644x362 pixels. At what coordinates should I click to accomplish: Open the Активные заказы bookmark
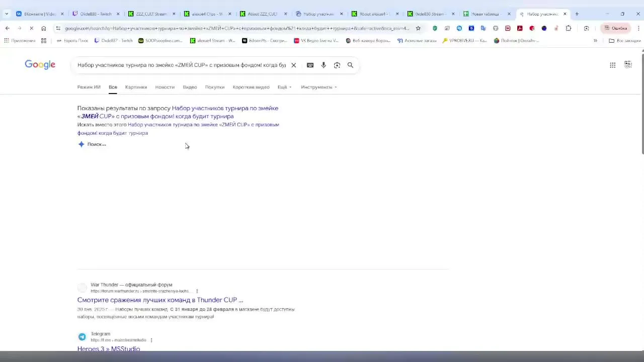(417, 41)
